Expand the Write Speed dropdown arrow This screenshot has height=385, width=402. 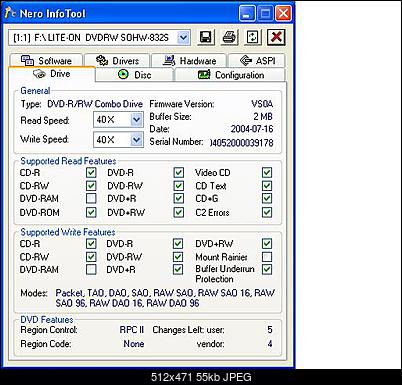pos(136,139)
